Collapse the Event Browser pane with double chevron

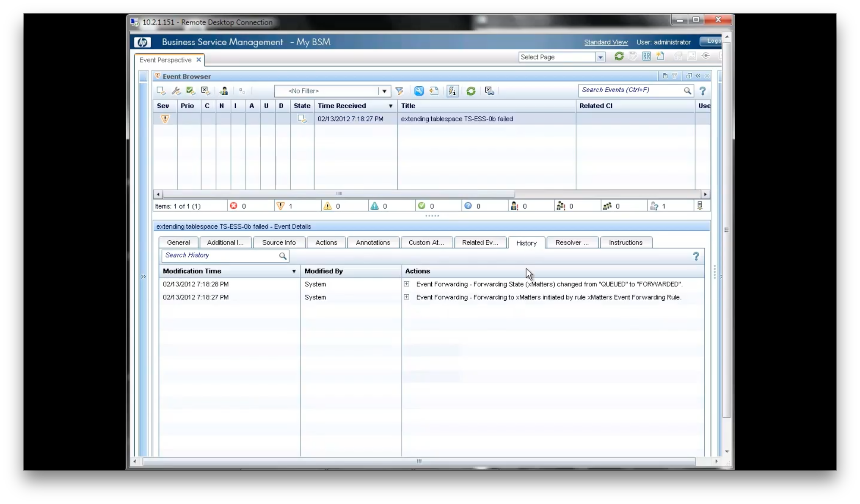(x=698, y=76)
